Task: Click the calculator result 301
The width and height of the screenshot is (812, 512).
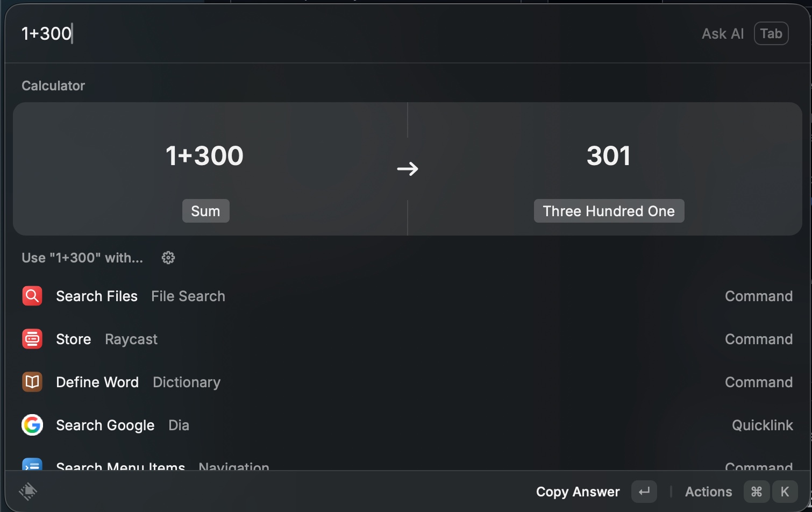Action: (x=608, y=156)
